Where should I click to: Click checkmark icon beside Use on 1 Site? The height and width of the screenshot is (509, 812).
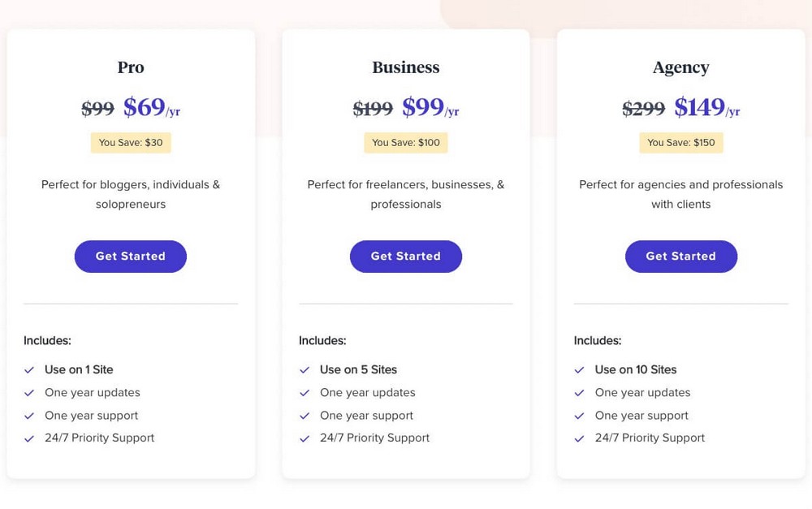(29, 370)
